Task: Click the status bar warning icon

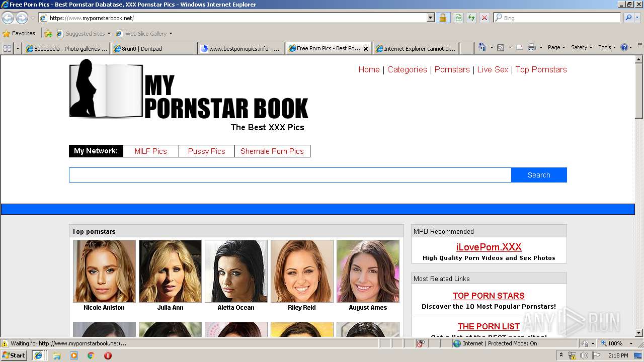Action: point(5,343)
